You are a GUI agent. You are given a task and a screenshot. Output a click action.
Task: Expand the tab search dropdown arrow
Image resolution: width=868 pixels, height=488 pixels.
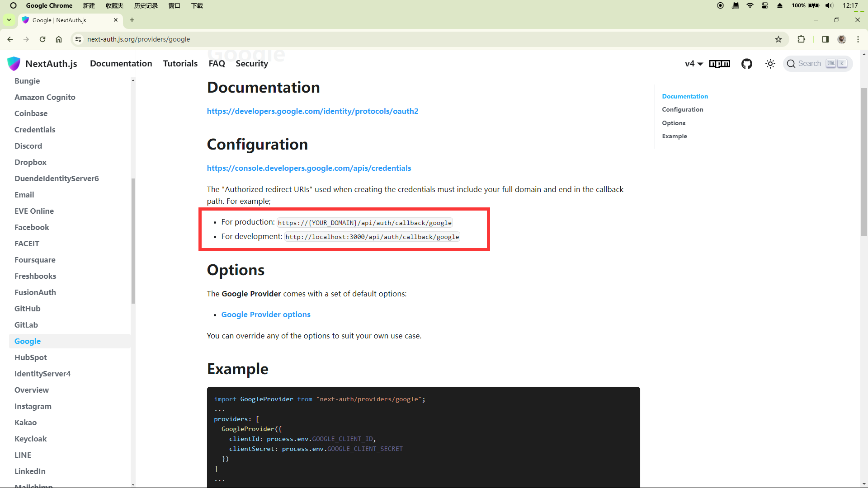(x=9, y=20)
